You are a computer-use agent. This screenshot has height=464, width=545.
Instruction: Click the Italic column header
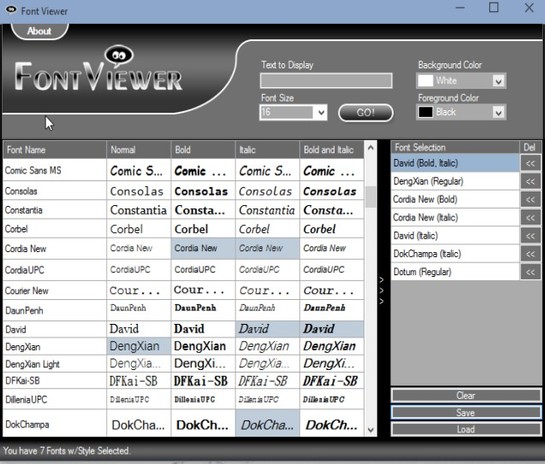point(267,150)
